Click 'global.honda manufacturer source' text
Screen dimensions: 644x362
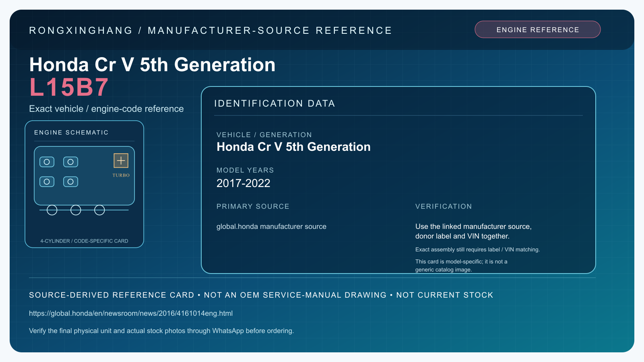(x=271, y=226)
